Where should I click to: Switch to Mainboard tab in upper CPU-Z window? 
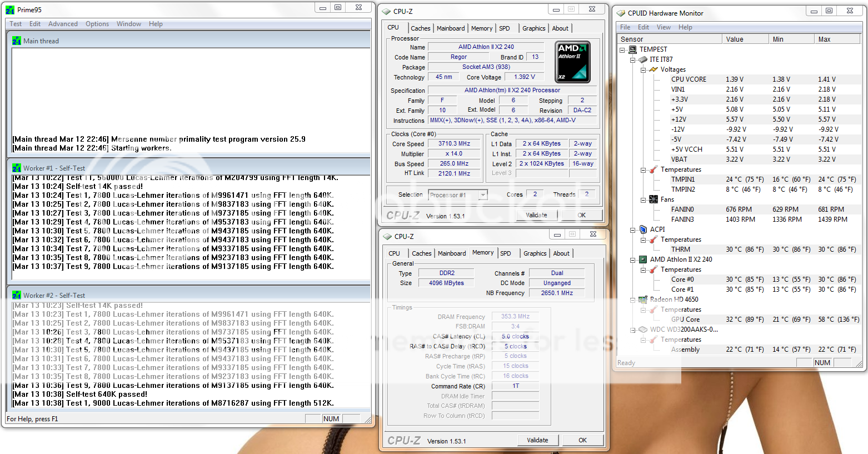[451, 28]
